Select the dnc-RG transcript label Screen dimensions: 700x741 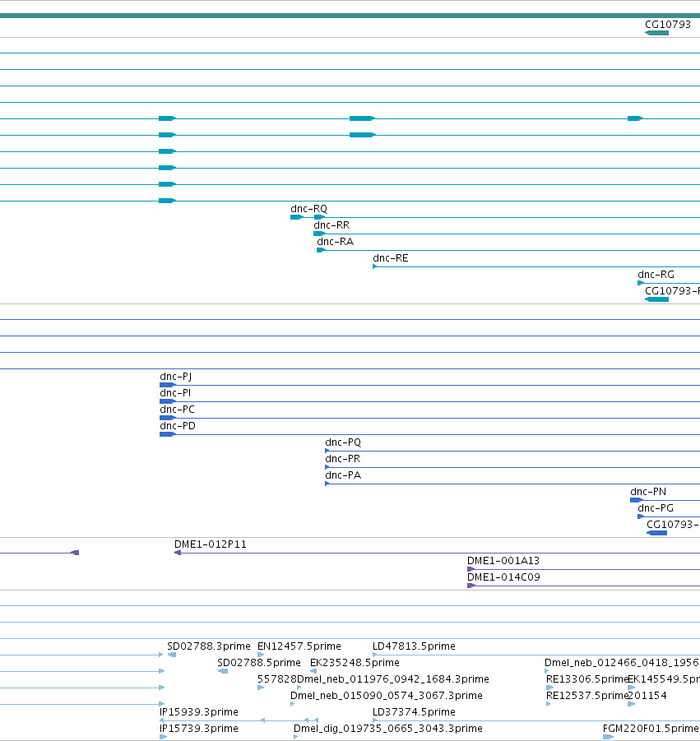click(x=656, y=275)
